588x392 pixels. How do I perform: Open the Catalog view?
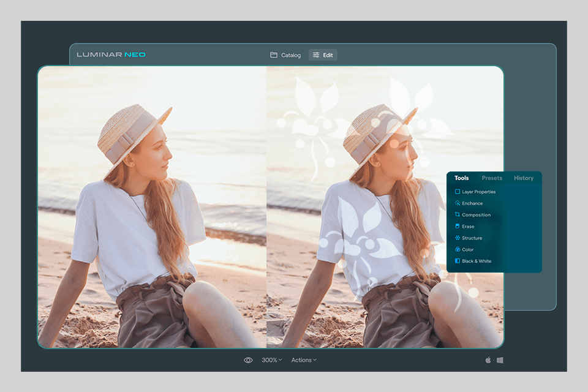coord(285,55)
